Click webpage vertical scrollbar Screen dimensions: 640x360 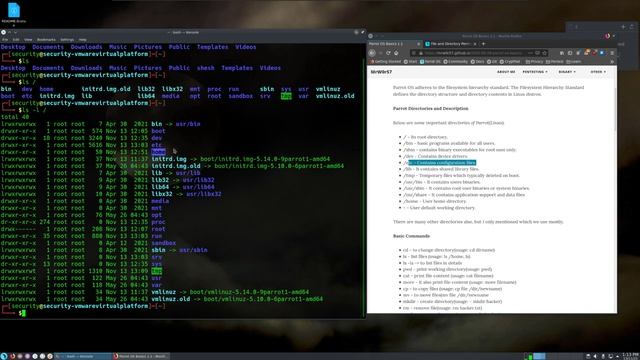[615, 109]
